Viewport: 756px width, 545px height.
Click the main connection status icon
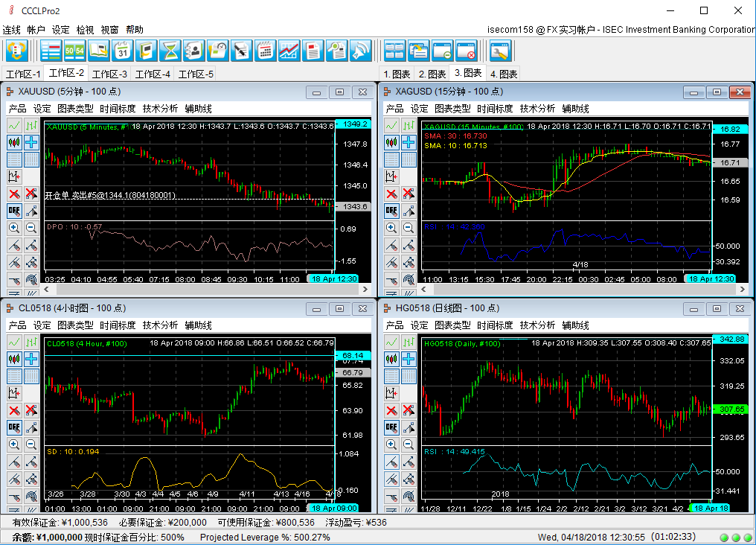tap(17, 51)
